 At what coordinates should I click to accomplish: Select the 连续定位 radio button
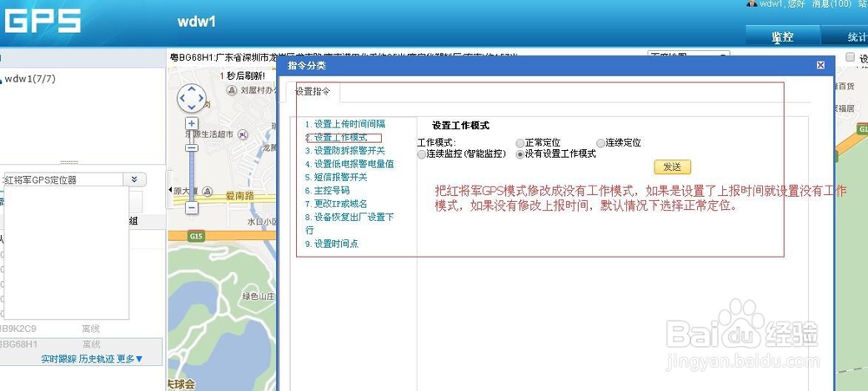(x=601, y=143)
